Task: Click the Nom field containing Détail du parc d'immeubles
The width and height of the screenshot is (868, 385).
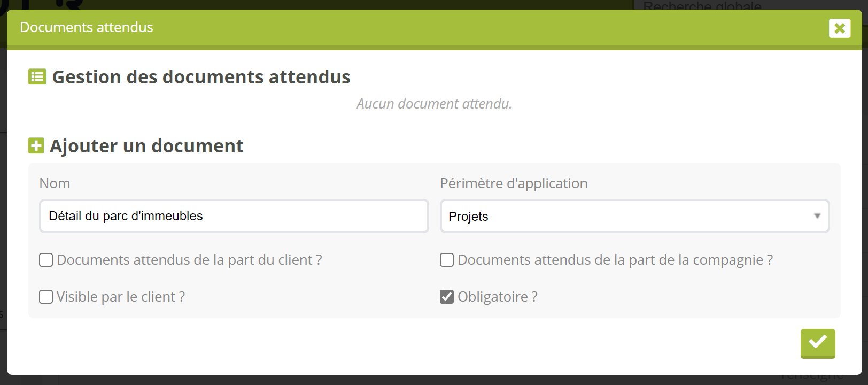Action: 234,216
